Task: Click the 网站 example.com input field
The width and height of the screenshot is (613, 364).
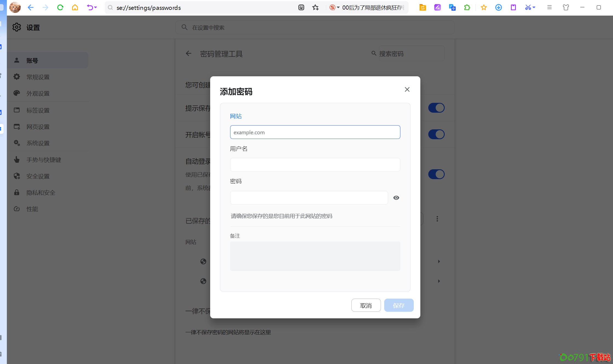Action: 315,132
